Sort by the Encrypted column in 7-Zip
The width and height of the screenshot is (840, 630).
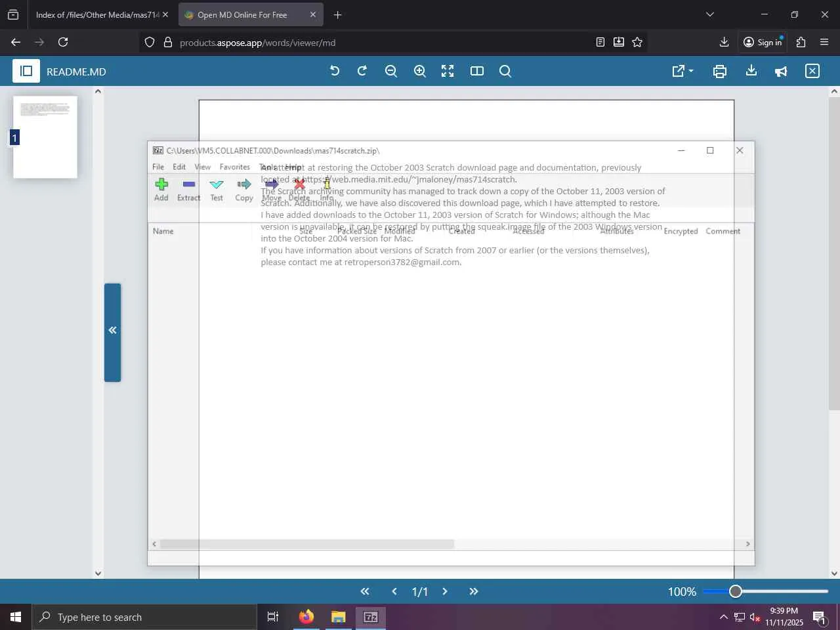click(x=681, y=231)
